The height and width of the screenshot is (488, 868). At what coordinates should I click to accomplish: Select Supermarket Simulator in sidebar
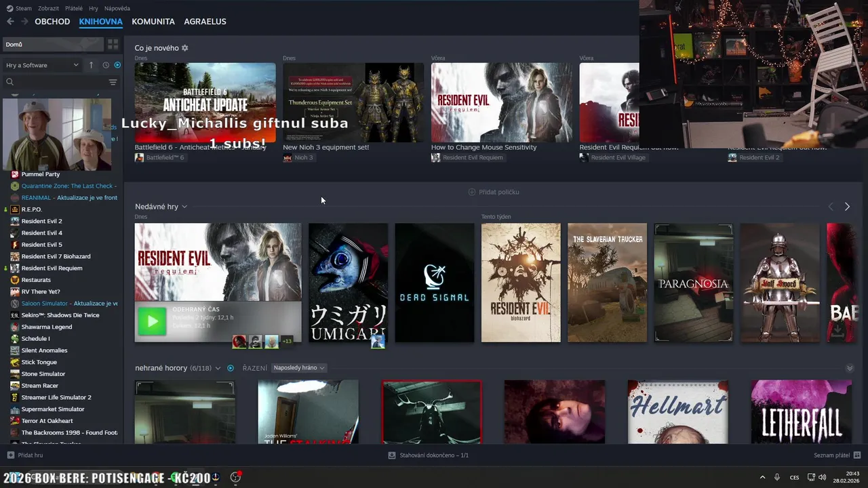[53, 409]
